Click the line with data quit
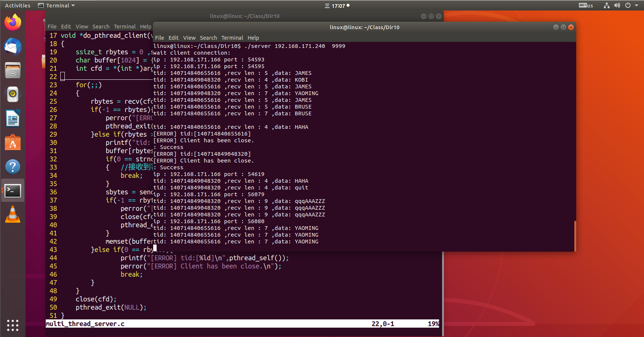The height and width of the screenshot is (337, 644). 231,188
